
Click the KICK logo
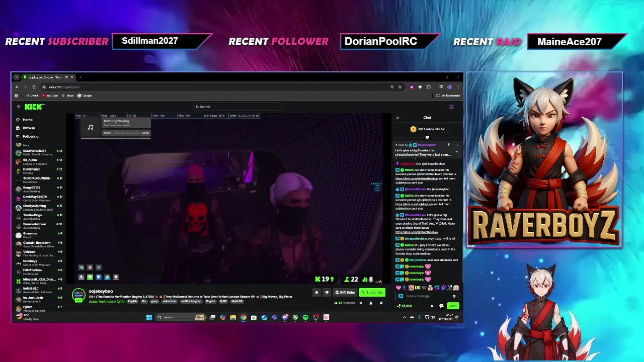click(x=34, y=107)
